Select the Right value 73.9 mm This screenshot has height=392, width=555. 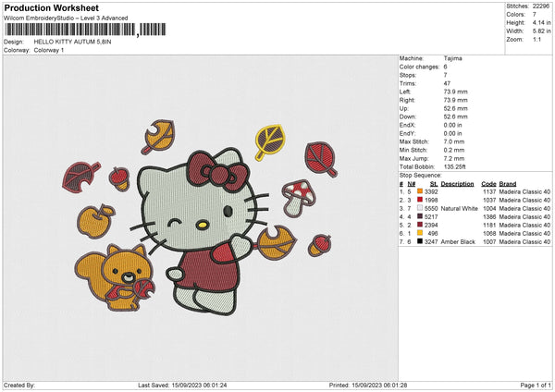point(455,100)
